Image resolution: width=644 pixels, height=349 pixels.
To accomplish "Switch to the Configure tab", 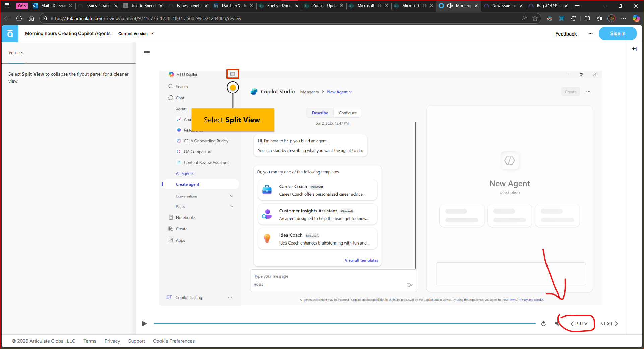I will click(347, 113).
